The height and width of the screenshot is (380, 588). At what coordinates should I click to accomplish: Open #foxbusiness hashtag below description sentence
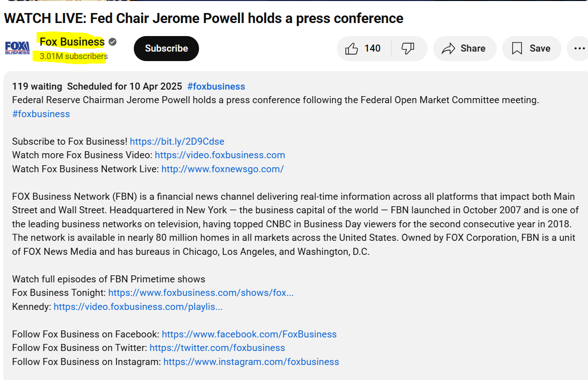click(41, 114)
